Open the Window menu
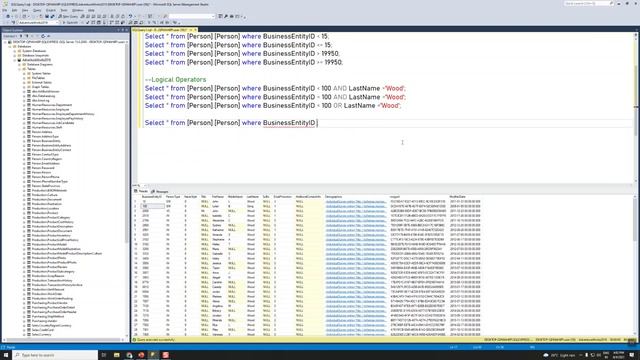The width and height of the screenshot is (640, 360). point(78,10)
